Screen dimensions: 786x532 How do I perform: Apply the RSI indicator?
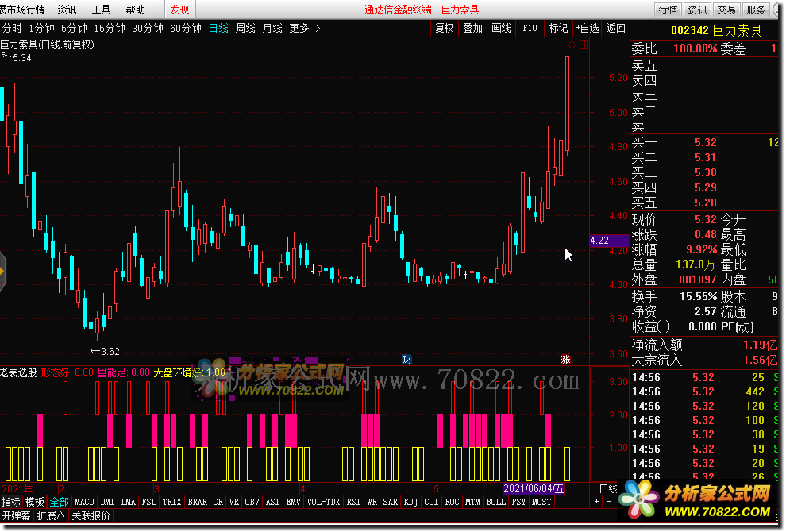(353, 502)
